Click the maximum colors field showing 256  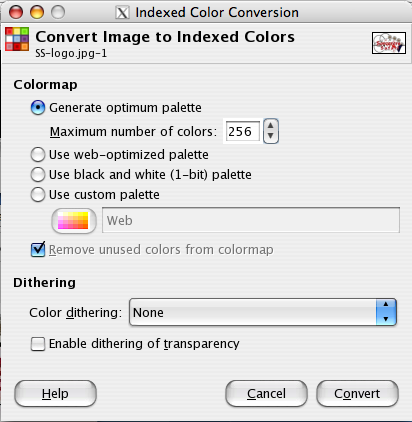242,131
